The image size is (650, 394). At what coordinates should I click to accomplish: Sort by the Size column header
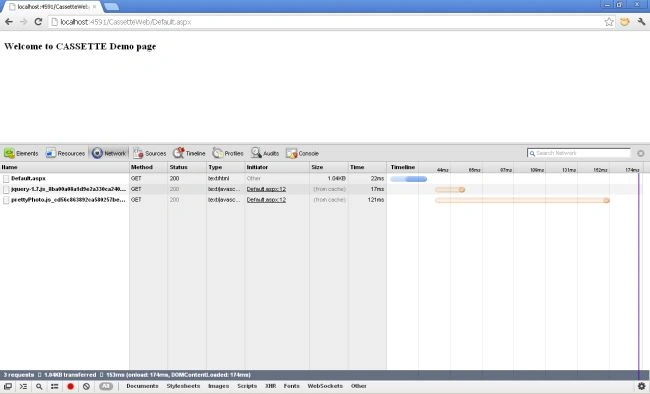pyautogui.click(x=329, y=167)
